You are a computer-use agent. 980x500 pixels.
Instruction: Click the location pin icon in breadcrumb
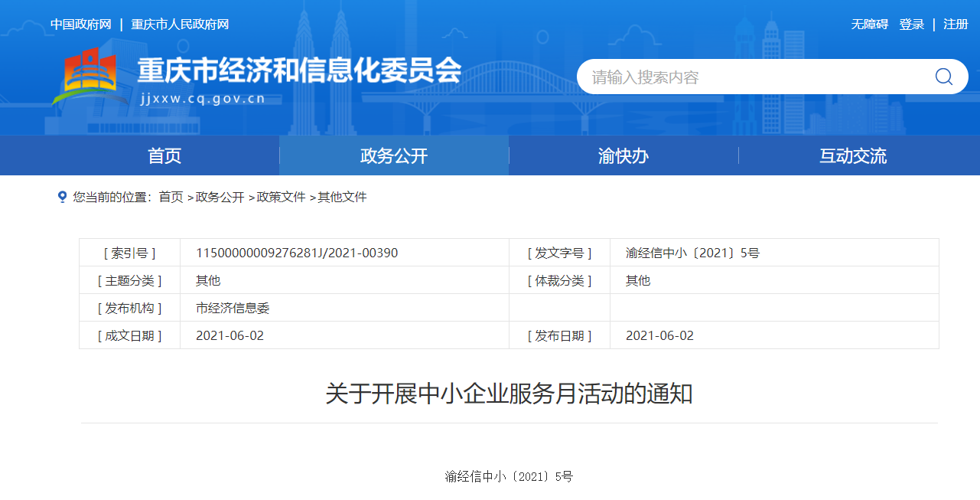click(x=62, y=197)
